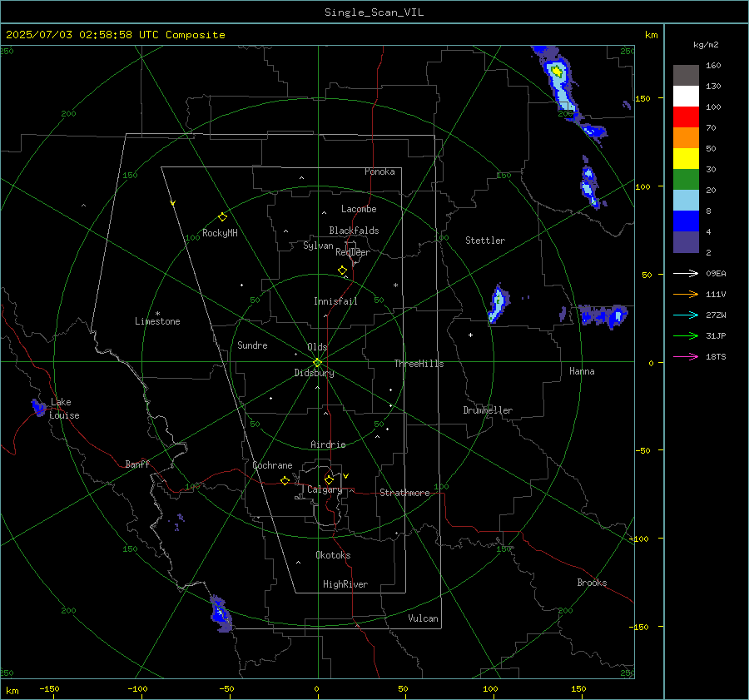Click the orange 111V arrow legend icon
The width and height of the screenshot is (749, 700).
pyautogui.click(x=686, y=295)
